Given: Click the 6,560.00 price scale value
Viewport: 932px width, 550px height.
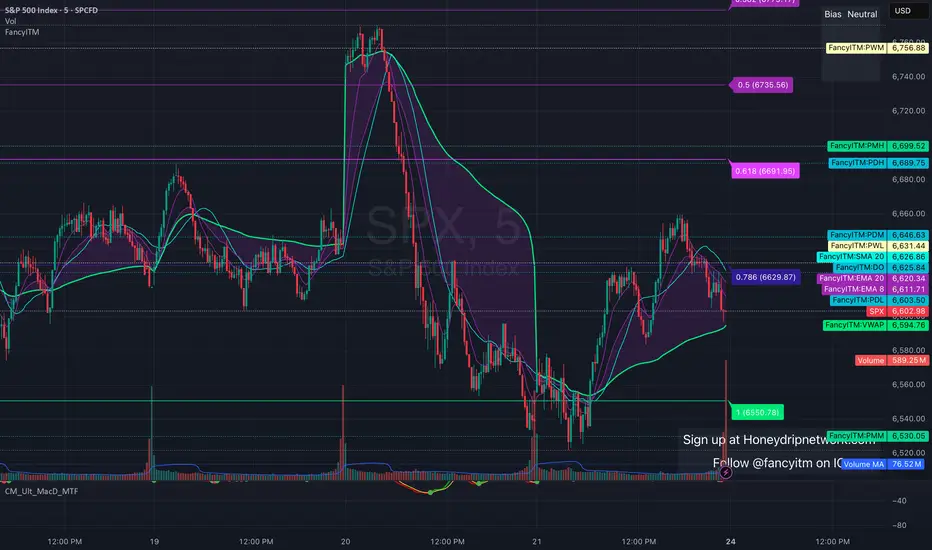Looking at the screenshot, I should (x=908, y=385).
